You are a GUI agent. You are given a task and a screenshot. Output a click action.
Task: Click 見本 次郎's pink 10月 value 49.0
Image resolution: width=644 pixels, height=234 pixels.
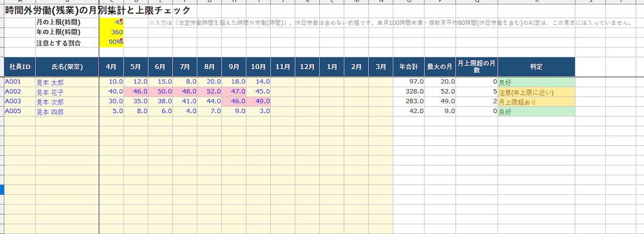click(258, 101)
